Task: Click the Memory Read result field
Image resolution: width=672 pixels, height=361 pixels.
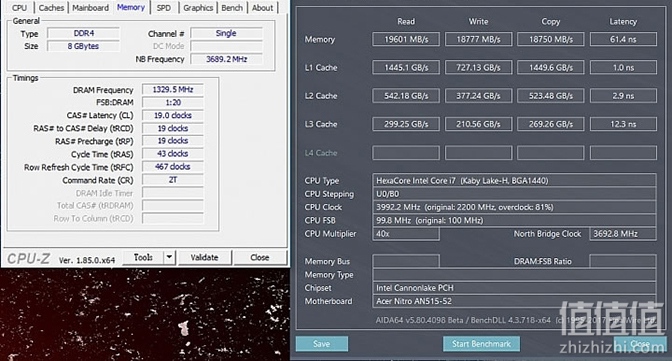Action: tap(406, 39)
